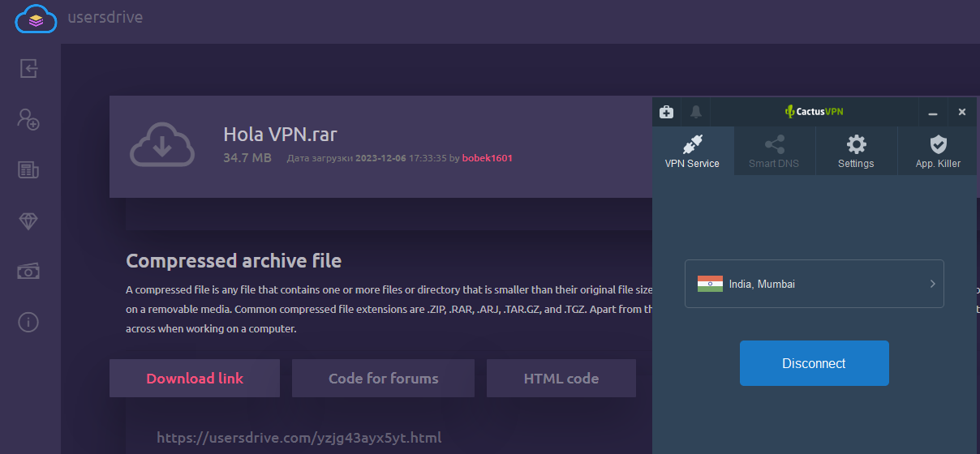Open the add-user registration sidebar icon
The image size is (980, 454).
[x=29, y=119]
